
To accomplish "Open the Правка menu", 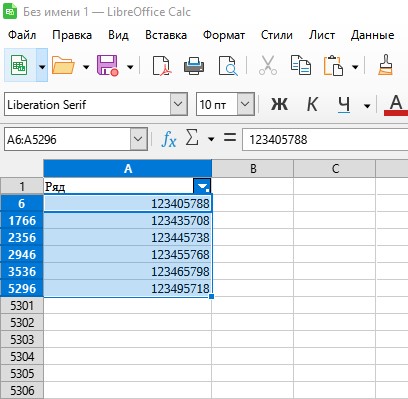I will coord(72,35).
